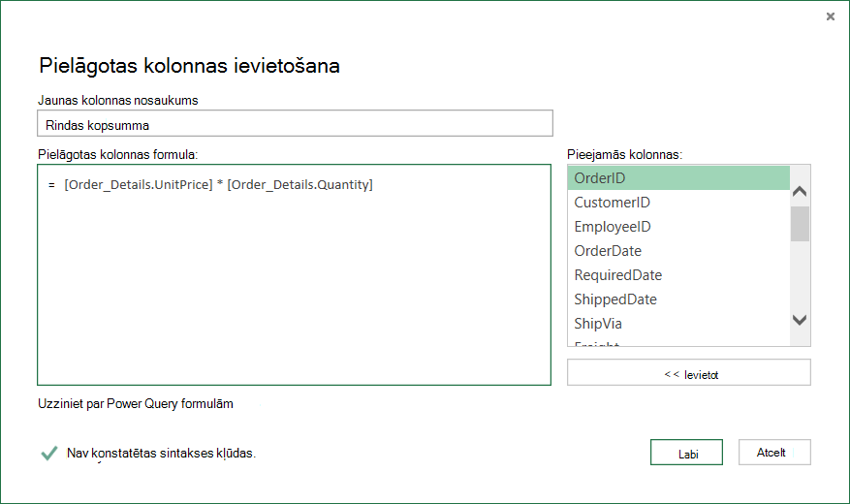Select EmployeeID in available columns
This screenshot has height=504, width=850.
[678, 227]
